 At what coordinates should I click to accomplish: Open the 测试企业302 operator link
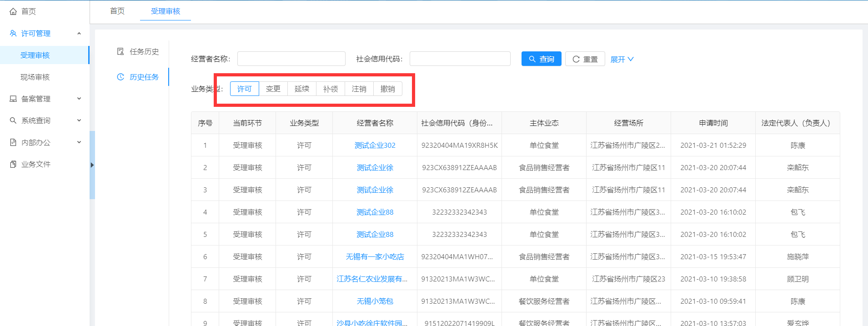375,145
